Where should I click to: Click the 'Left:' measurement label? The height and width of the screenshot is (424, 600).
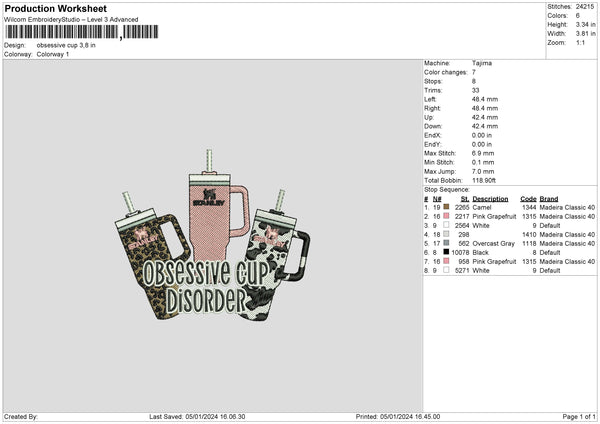[430, 99]
